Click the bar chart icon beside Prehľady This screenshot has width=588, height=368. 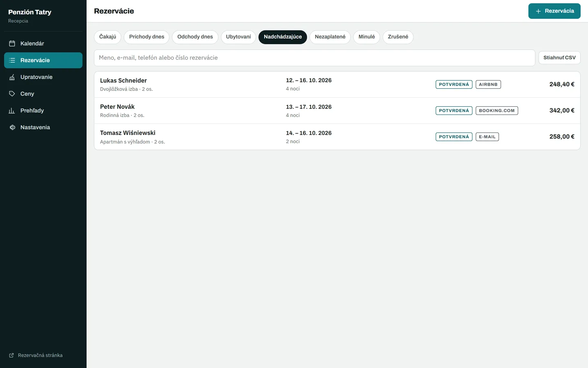(x=12, y=110)
